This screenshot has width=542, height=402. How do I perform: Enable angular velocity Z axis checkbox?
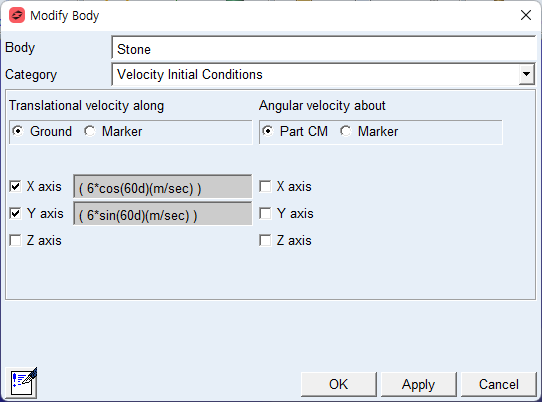pyautogui.click(x=265, y=240)
